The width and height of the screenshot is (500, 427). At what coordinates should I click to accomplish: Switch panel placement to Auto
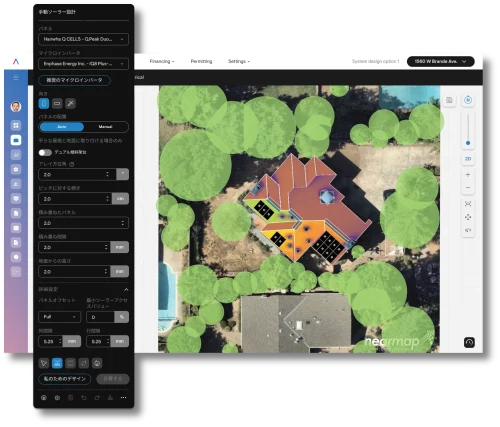[x=62, y=127]
